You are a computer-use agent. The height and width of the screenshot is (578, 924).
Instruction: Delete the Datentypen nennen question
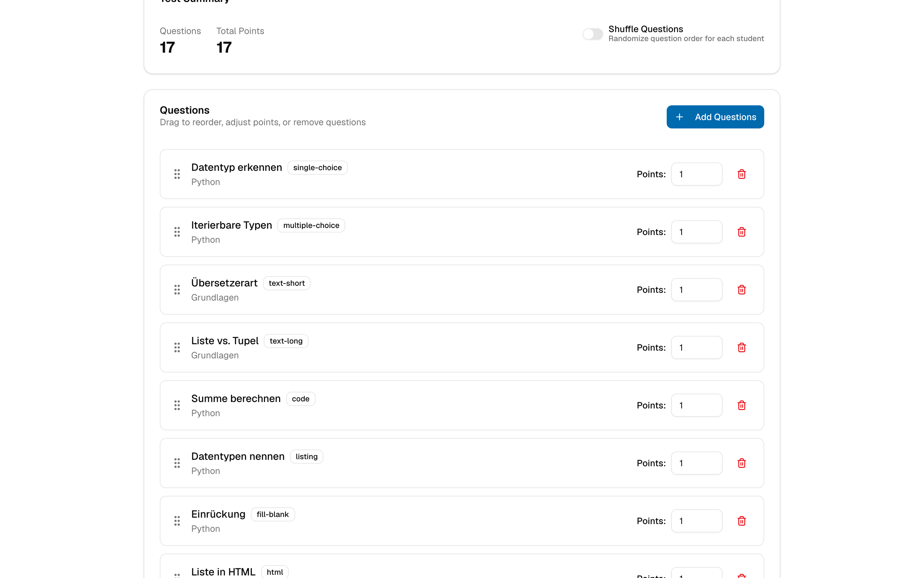741,463
